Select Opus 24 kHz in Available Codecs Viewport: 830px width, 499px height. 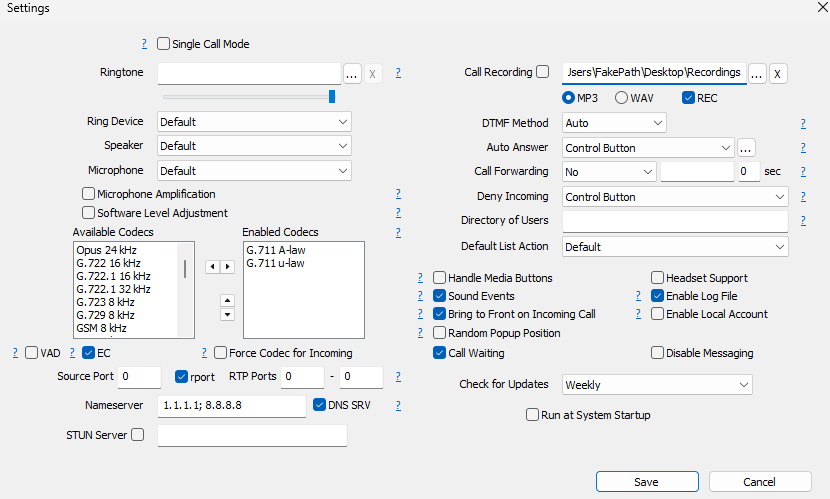pos(107,250)
